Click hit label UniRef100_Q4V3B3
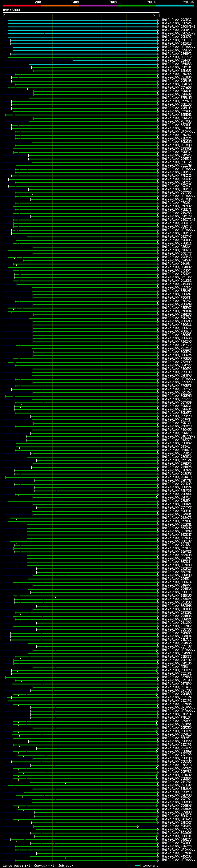This screenshot has width=197, height=868. point(177,284)
